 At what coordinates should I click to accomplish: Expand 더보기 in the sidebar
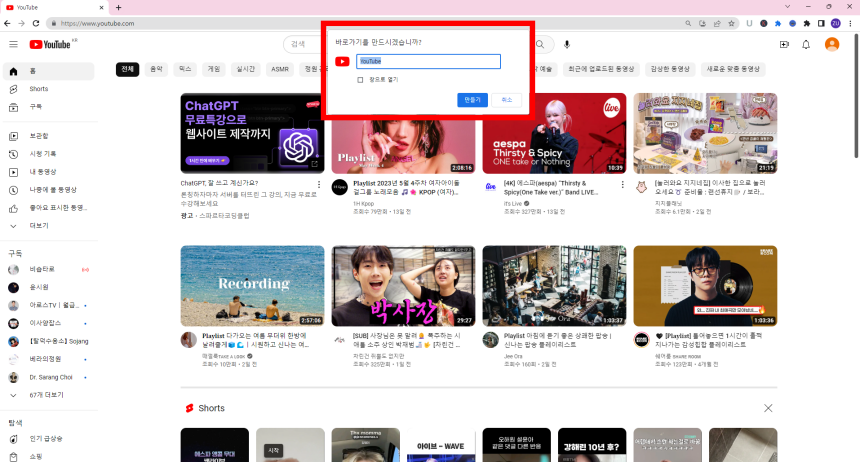[x=49, y=226]
